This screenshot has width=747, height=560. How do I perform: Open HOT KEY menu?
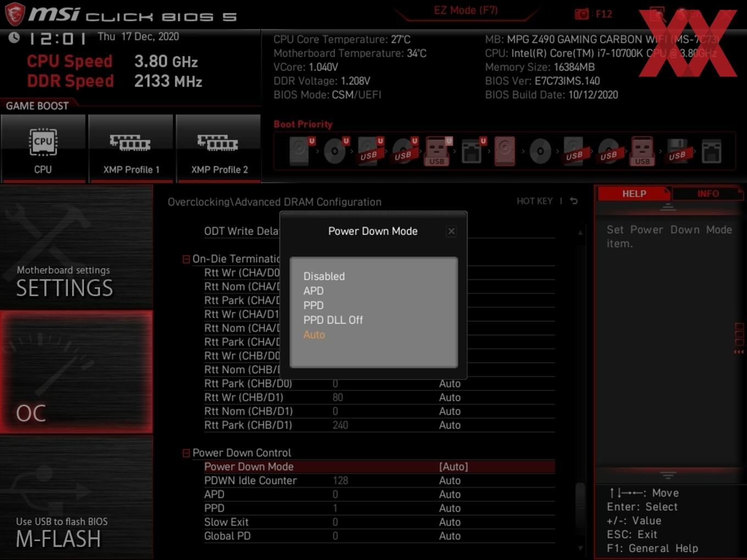point(534,201)
